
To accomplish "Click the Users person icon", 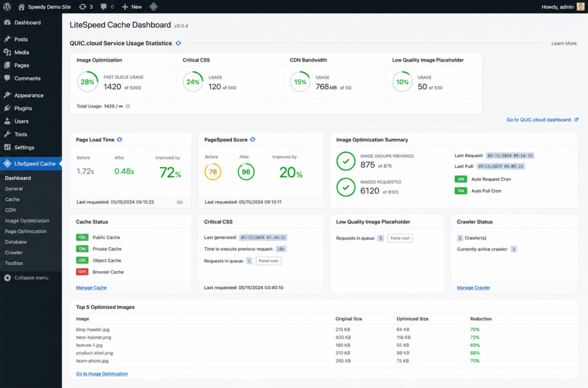I will [x=7, y=121].
